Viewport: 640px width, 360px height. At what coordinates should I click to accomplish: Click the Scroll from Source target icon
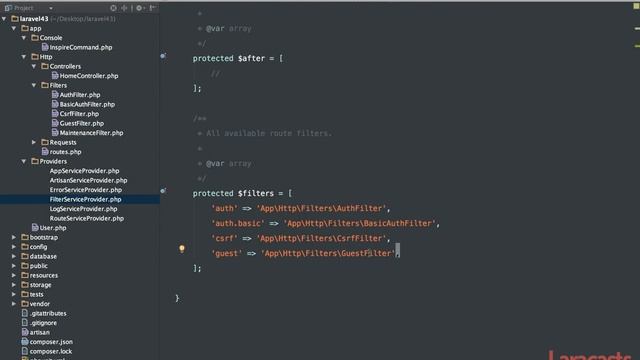(113, 8)
